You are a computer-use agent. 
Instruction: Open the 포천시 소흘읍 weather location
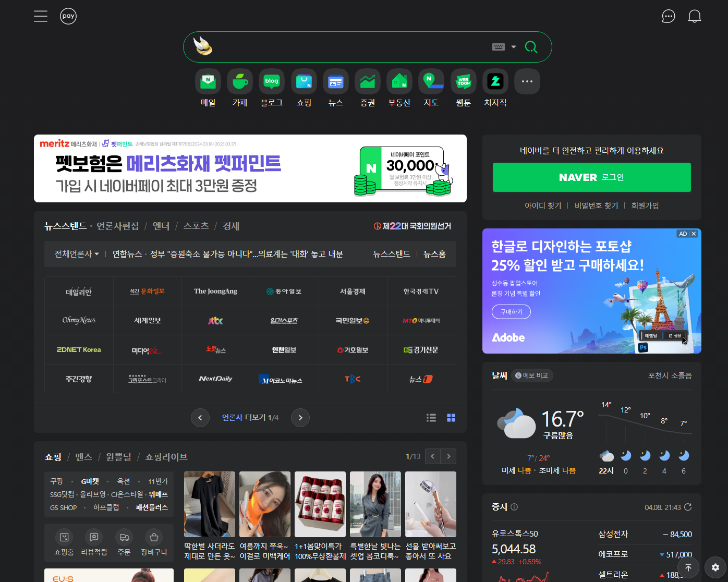coord(670,375)
